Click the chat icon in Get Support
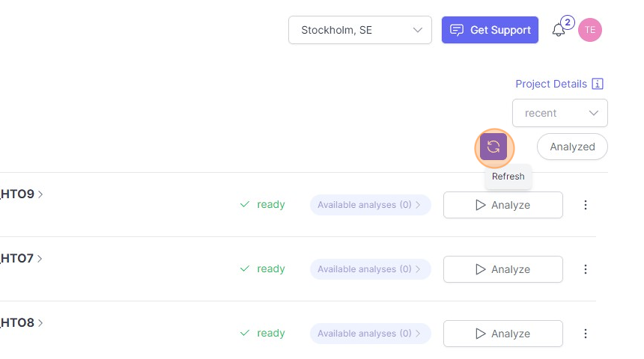Screen dimensions: 644x359 tap(456, 30)
